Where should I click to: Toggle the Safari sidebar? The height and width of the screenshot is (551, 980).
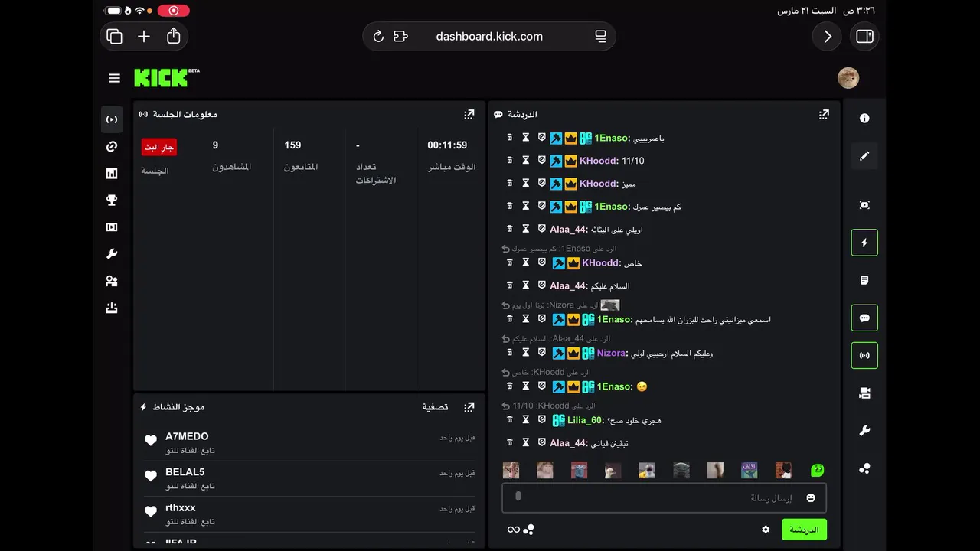coord(864,36)
